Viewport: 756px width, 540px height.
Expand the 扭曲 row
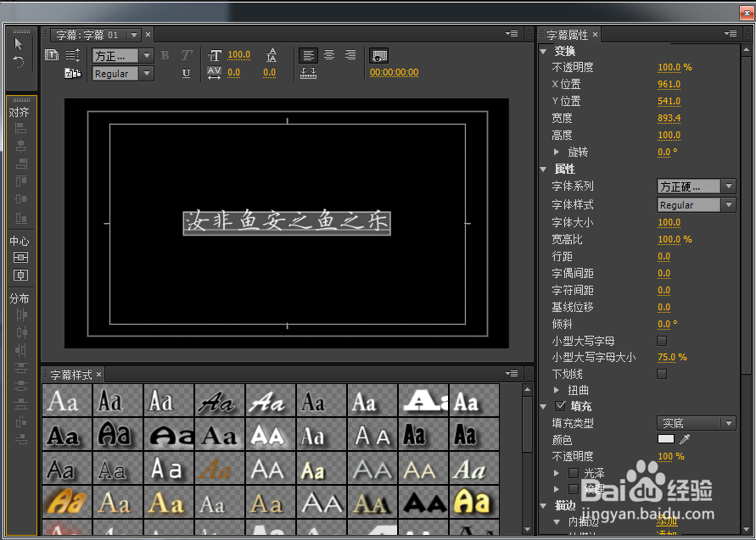(x=557, y=390)
